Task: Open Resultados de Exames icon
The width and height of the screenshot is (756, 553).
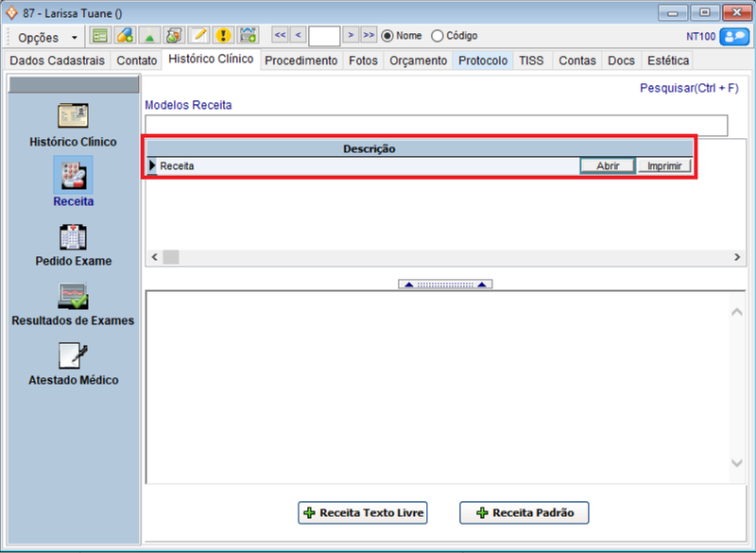Action: click(73, 296)
